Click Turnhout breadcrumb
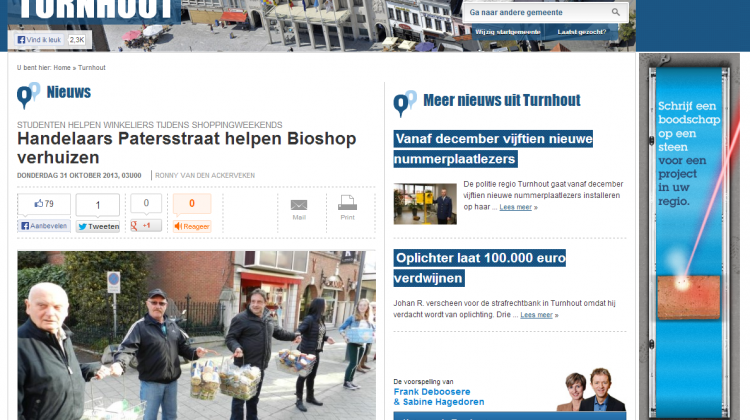Screen dimensions: 750x420 click(x=92, y=67)
